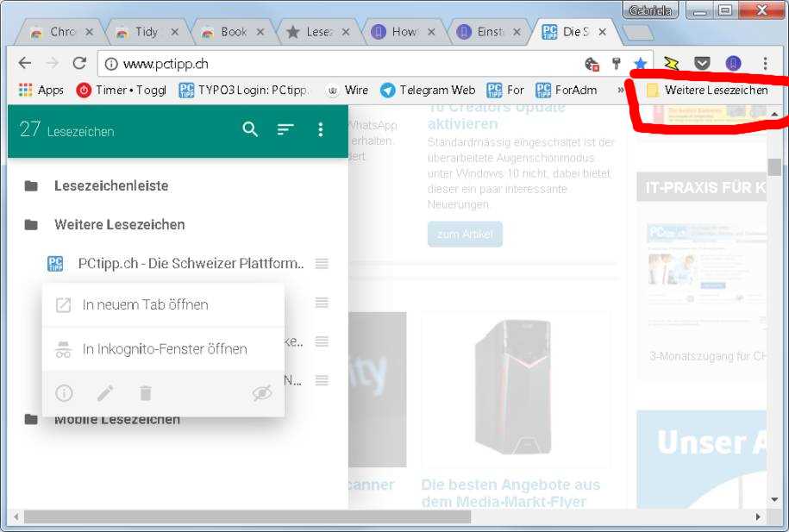
Task: Click the purple bookmark extension icon
Action: click(733, 64)
